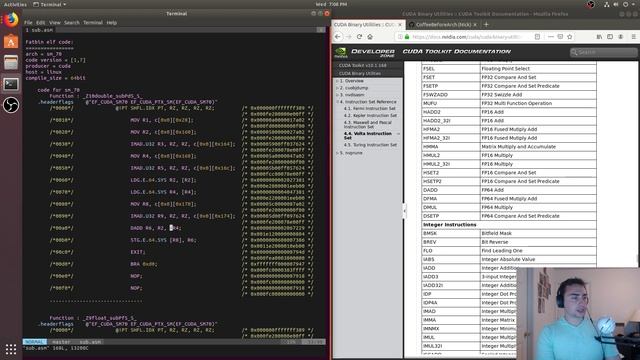Open 4.5. Turing Instruction Set
The image size is (640, 360).
point(370,145)
